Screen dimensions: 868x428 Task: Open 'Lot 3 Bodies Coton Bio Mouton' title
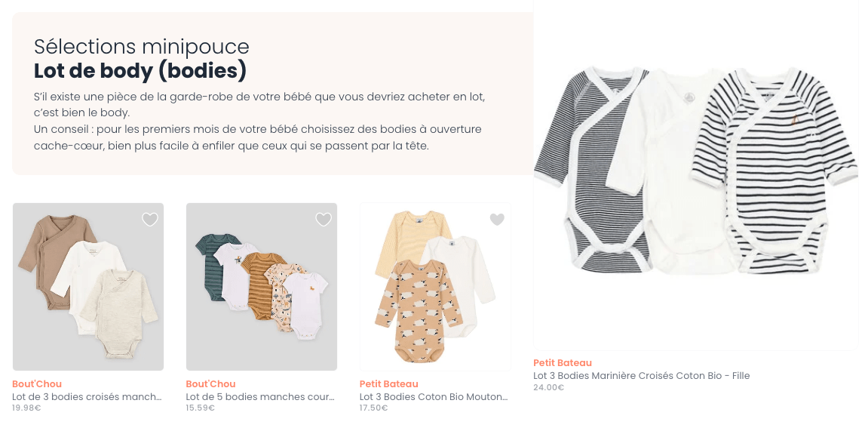tap(434, 397)
